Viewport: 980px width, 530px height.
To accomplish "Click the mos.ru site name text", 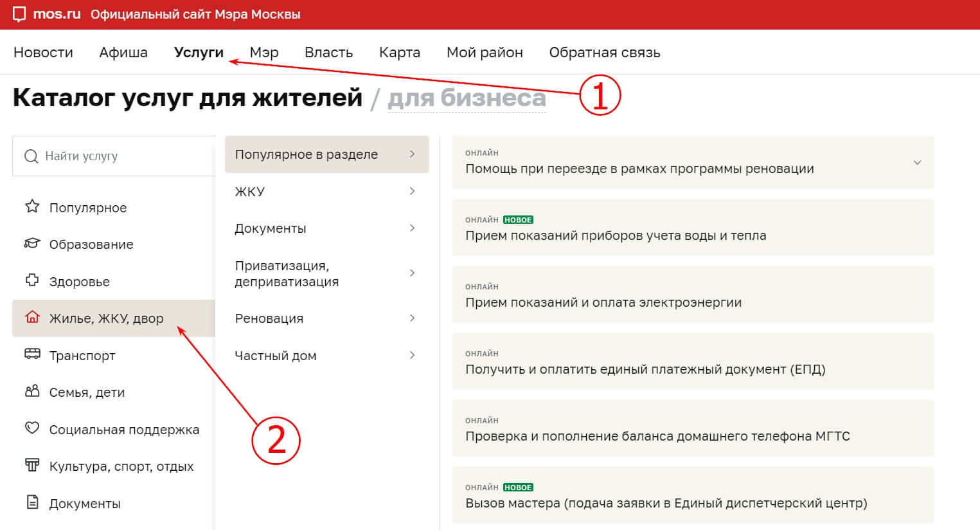I will pyautogui.click(x=57, y=14).
